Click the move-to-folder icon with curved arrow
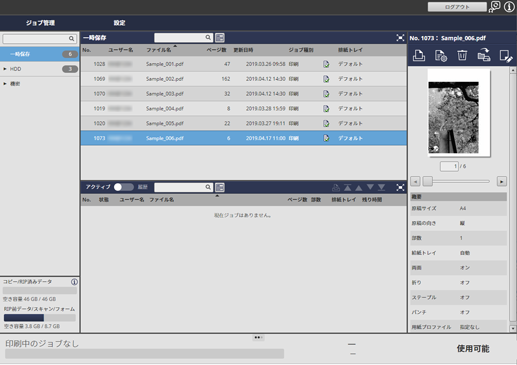Screen dimensions: 517x365 [484, 55]
